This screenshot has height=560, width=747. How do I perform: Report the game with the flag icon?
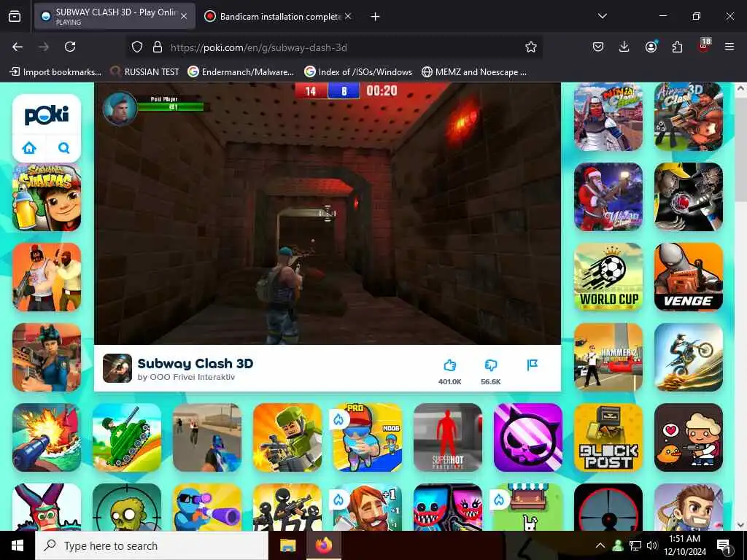pyautogui.click(x=532, y=365)
